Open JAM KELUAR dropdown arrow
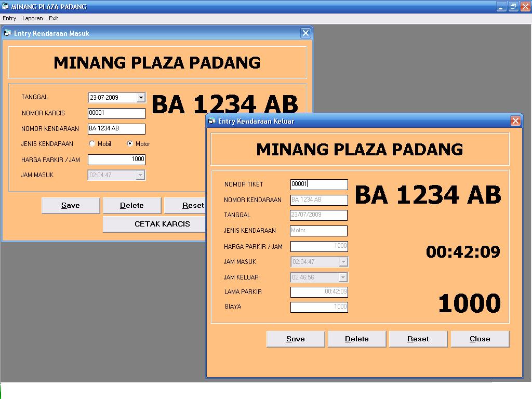The width and height of the screenshot is (532, 399). (x=343, y=277)
